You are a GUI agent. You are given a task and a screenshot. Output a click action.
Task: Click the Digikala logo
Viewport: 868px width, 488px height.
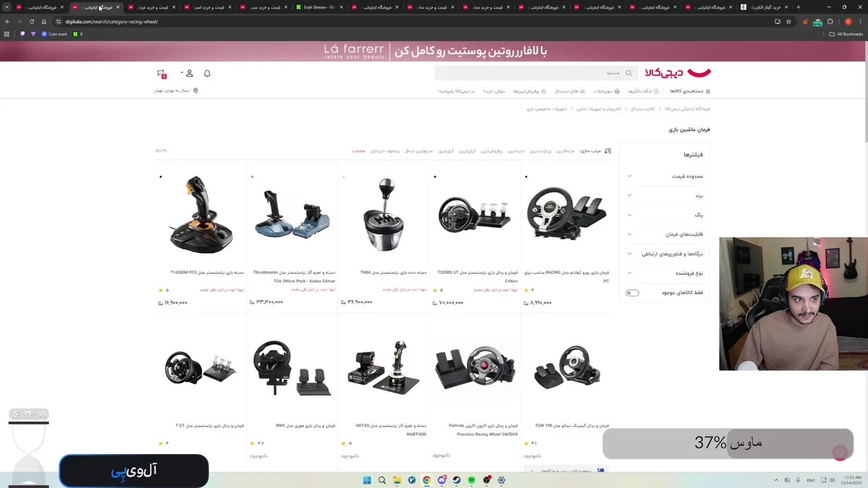[x=677, y=73]
